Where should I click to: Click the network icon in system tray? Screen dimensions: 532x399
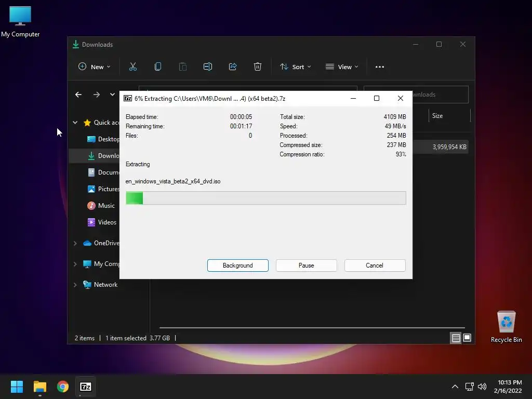tap(470, 387)
